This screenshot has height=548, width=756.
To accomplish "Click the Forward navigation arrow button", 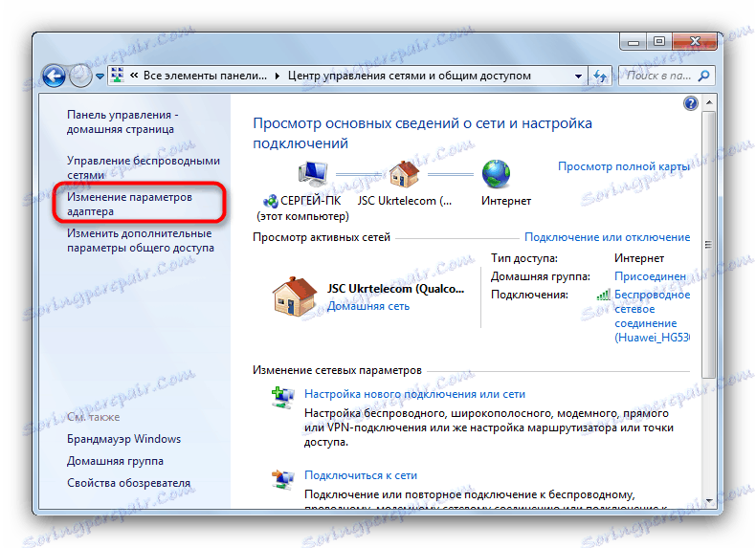I will (x=80, y=77).
